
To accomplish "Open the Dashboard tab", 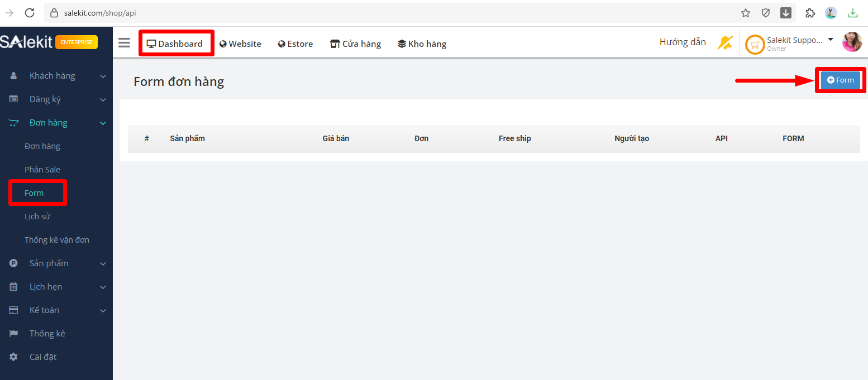I will click(175, 44).
